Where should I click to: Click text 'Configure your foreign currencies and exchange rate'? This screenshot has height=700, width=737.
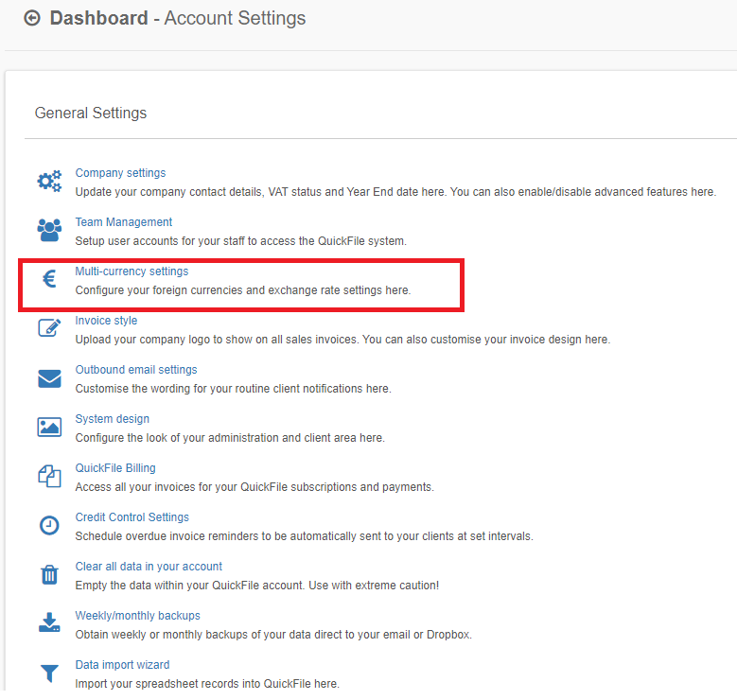click(x=208, y=290)
